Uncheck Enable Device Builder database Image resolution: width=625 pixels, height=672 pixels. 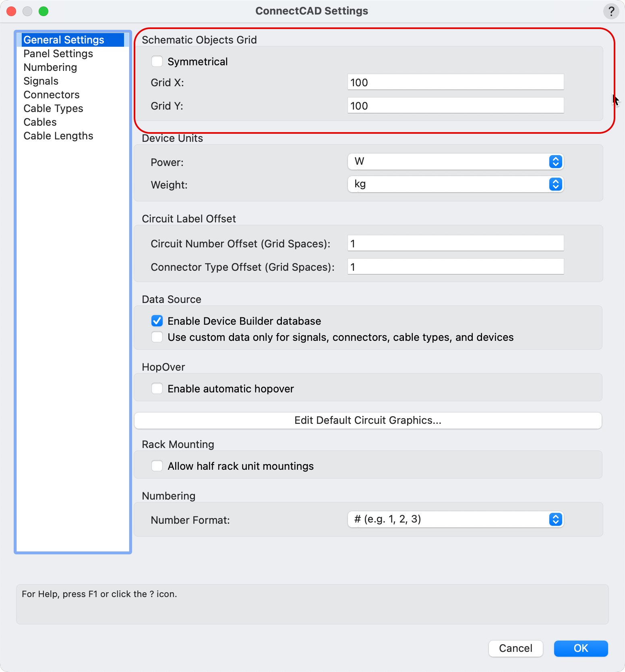(x=157, y=321)
